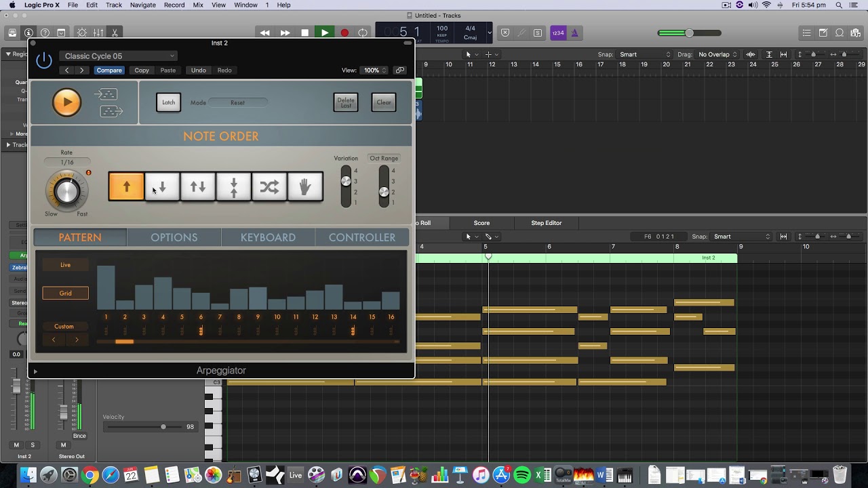Open the Mix menu in the menu bar
Image resolution: width=868 pixels, height=488 pixels.
click(198, 5)
